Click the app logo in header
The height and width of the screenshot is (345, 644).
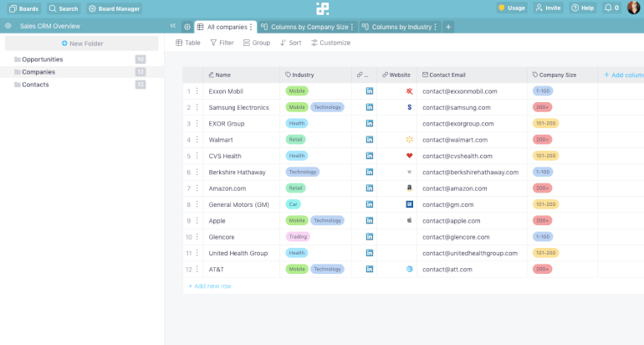pyautogui.click(x=322, y=8)
